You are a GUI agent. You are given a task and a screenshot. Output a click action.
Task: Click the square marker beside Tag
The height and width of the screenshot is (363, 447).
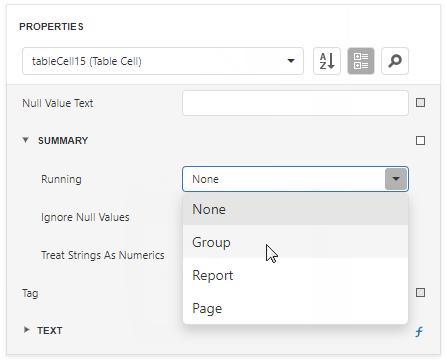point(420,293)
